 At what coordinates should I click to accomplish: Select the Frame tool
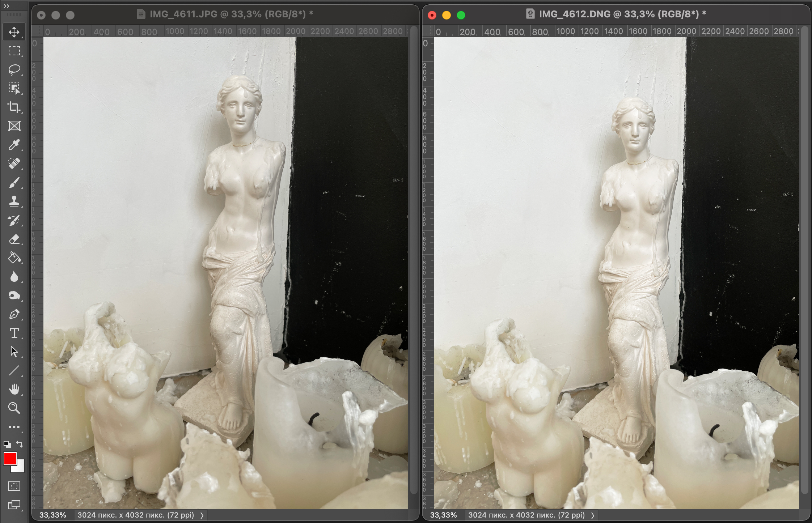click(x=14, y=126)
